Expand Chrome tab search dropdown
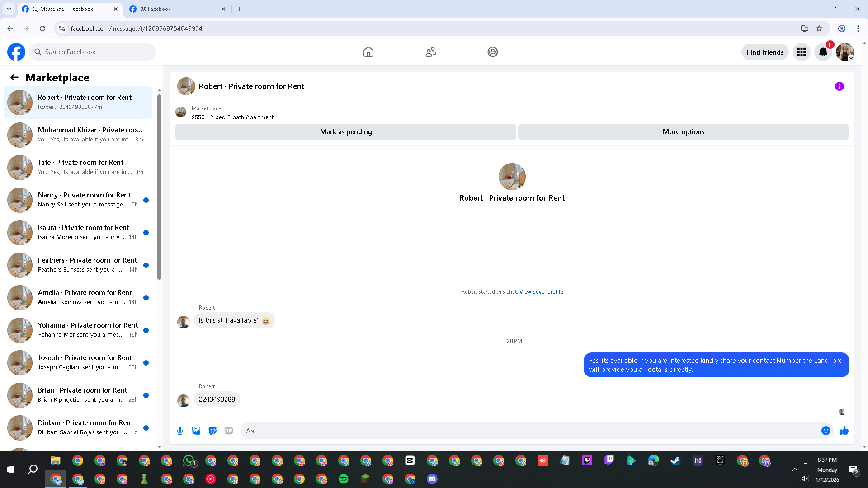The width and height of the screenshot is (868, 488). (9, 9)
